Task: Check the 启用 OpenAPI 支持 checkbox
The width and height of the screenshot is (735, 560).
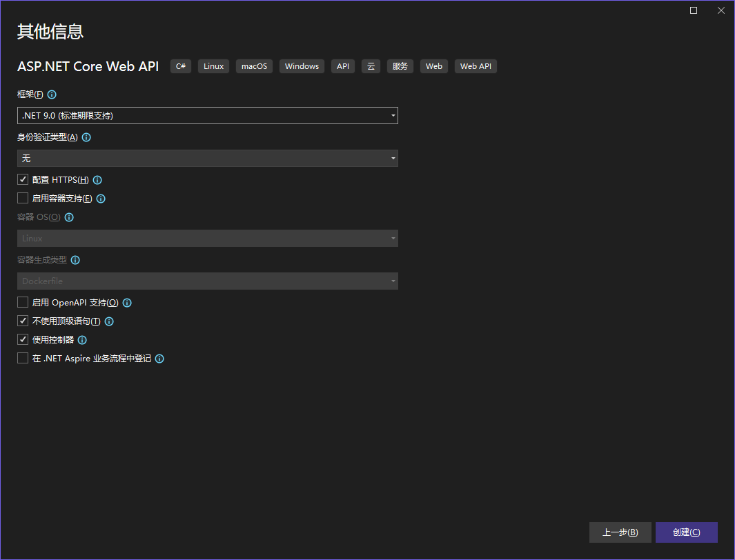Action: pyautogui.click(x=23, y=302)
